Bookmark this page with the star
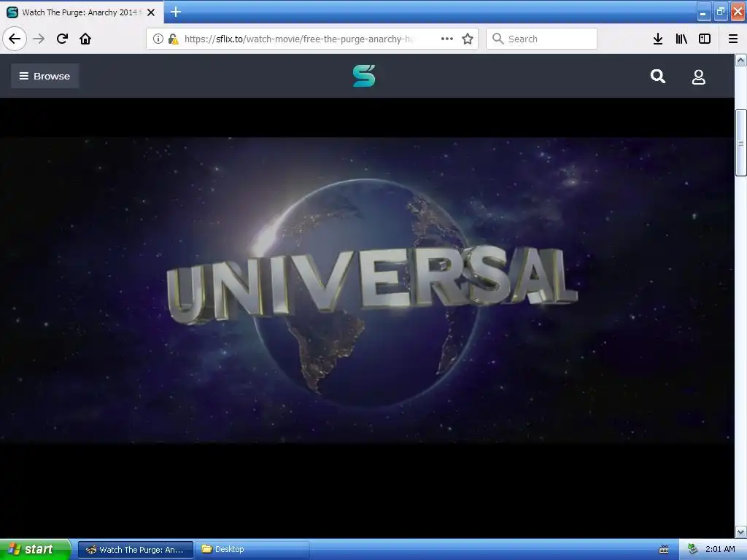Viewport: 747px width, 560px height. (x=468, y=39)
